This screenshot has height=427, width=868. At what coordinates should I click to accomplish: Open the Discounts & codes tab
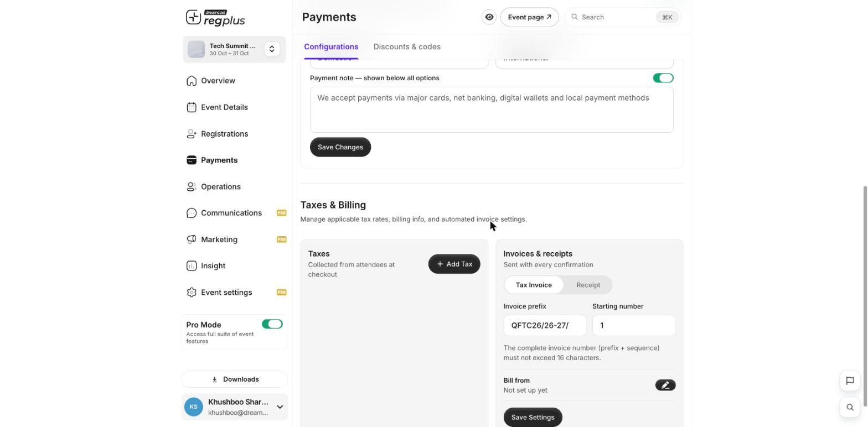407,47
